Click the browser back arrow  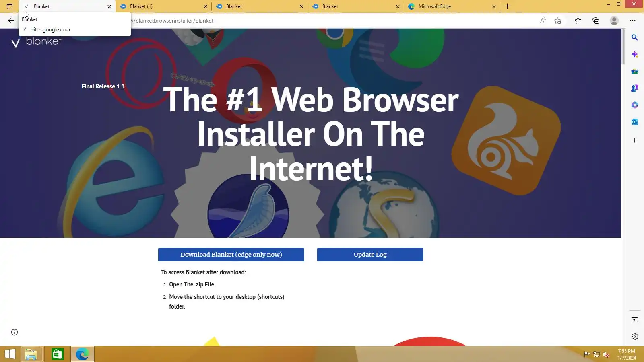[11, 21]
